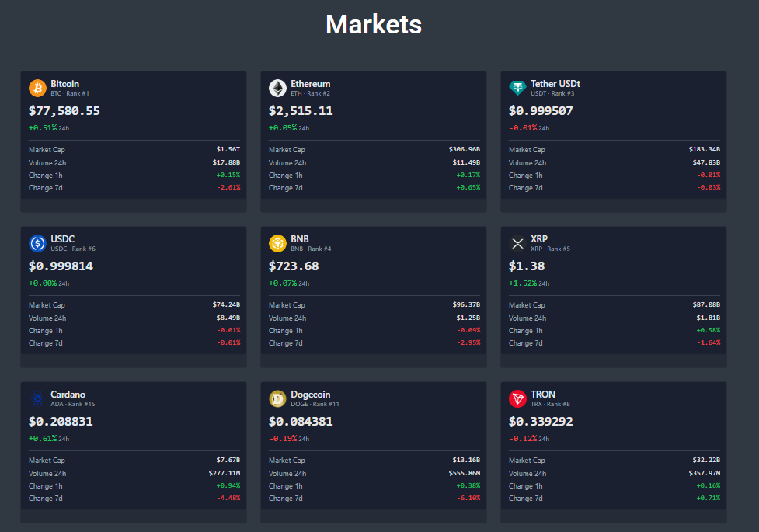Image resolution: width=759 pixels, height=532 pixels.
Task: Click TRON market cap $32.22B
Action: pos(706,461)
